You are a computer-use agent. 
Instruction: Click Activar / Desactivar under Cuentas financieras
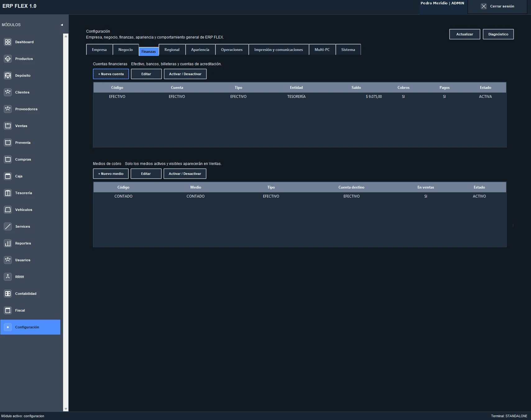point(185,74)
